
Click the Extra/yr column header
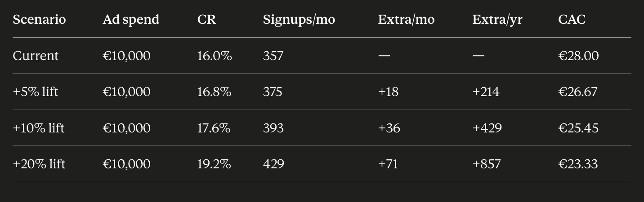pyautogui.click(x=497, y=20)
